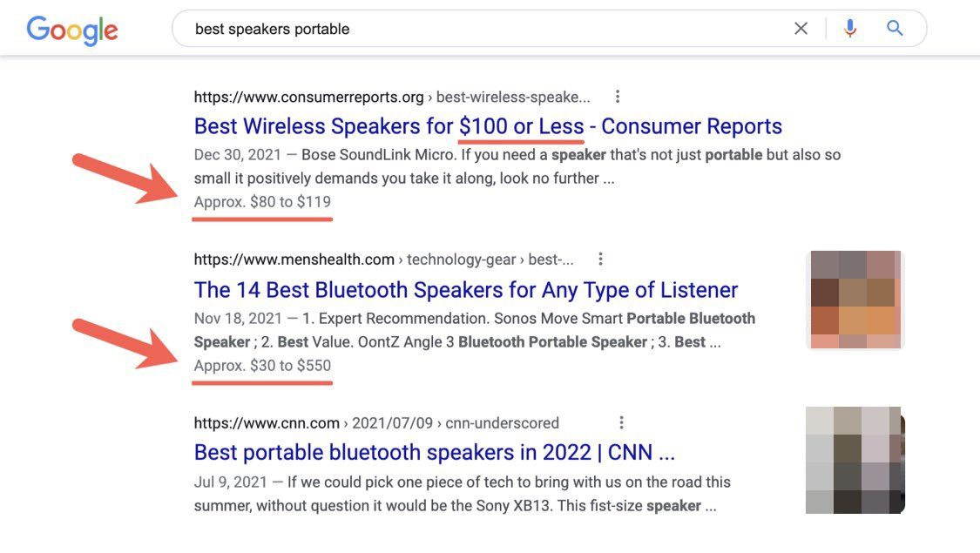Open the three-dot menu on the CNN result
Viewport: 980px width, 553px height.
click(x=621, y=421)
